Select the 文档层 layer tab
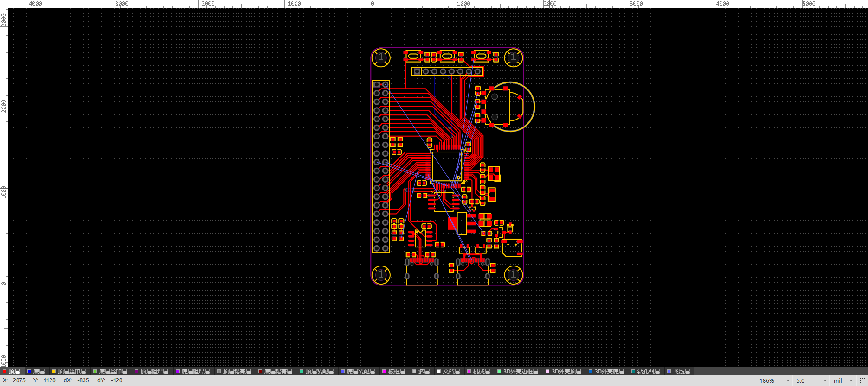Viewport: 868px width, 386px height. pyautogui.click(x=449, y=372)
